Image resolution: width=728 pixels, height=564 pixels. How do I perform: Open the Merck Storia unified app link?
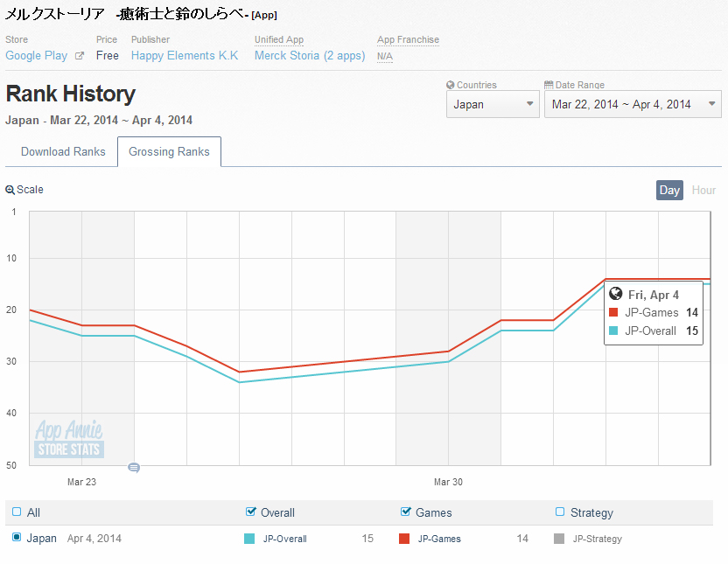coord(310,55)
